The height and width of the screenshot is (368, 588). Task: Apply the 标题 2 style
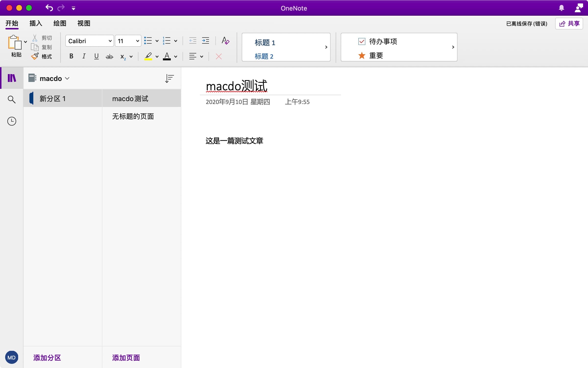point(264,56)
